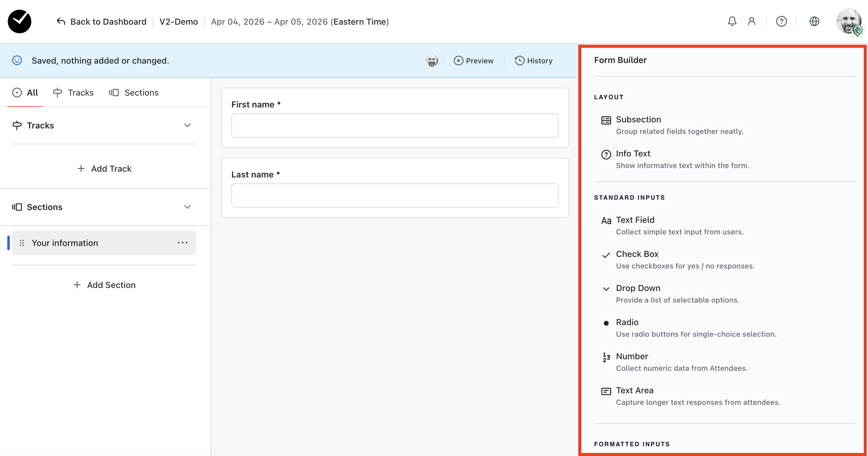Add a Check Box input
868x456 pixels.
tap(637, 254)
